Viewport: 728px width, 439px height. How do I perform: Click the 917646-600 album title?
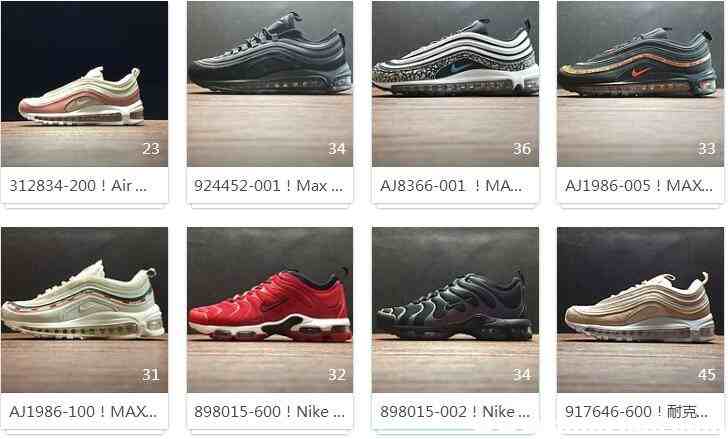[x=637, y=412]
